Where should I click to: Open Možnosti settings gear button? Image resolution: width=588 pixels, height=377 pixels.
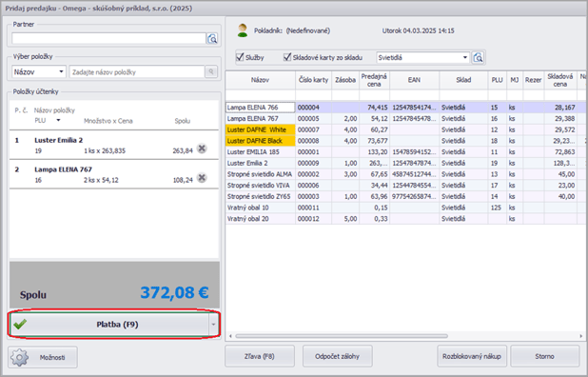(43, 357)
